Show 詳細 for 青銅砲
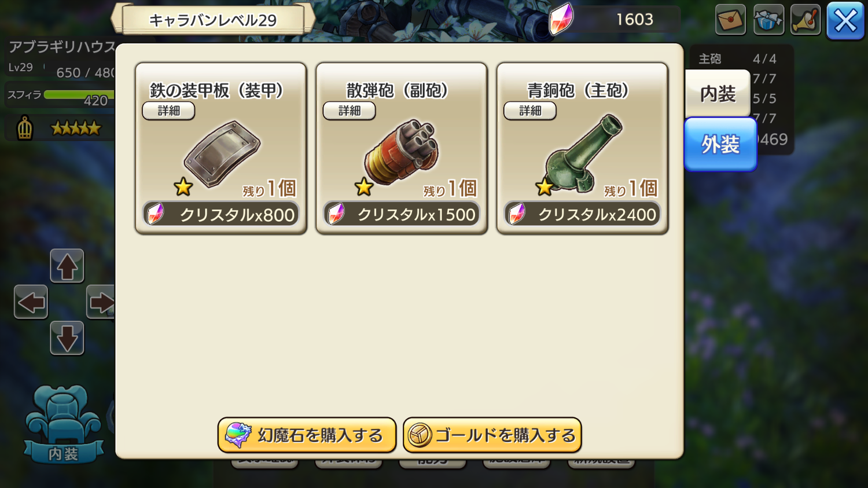Image resolution: width=868 pixels, height=488 pixels. (529, 111)
